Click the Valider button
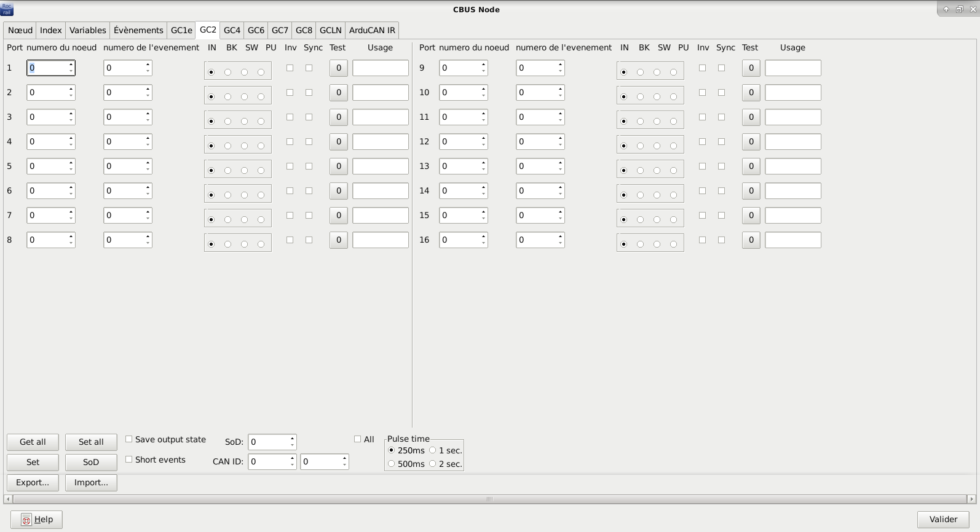The width and height of the screenshot is (980, 532). pos(942,520)
